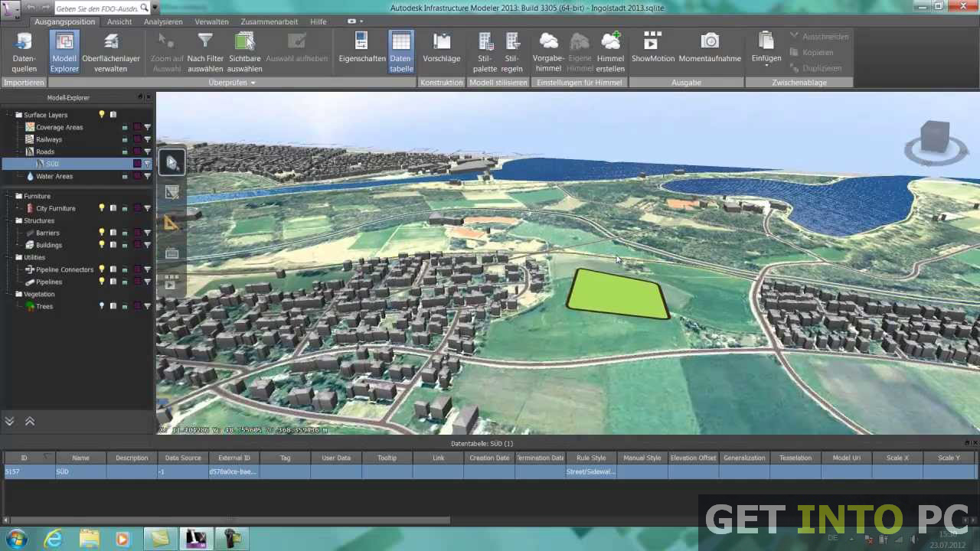Collapse the Structures tree node
980x551 pixels.
pyautogui.click(x=7, y=220)
